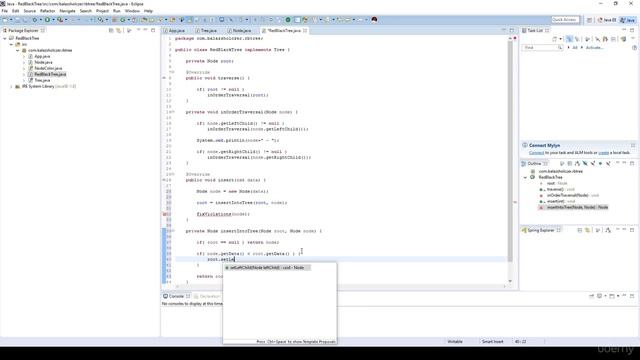The image size is (640, 360).
Task: Close the RedBlackTree.java editor tab
Action: (x=305, y=31)
